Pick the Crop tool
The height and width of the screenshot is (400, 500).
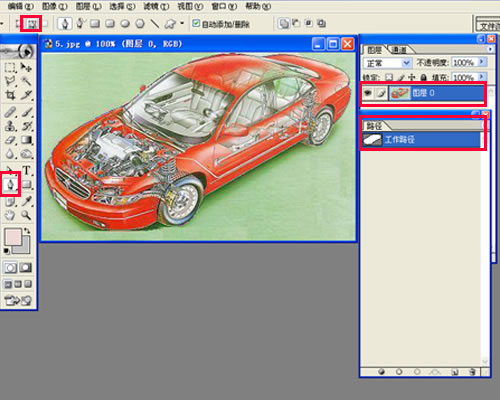coord(10,95)
